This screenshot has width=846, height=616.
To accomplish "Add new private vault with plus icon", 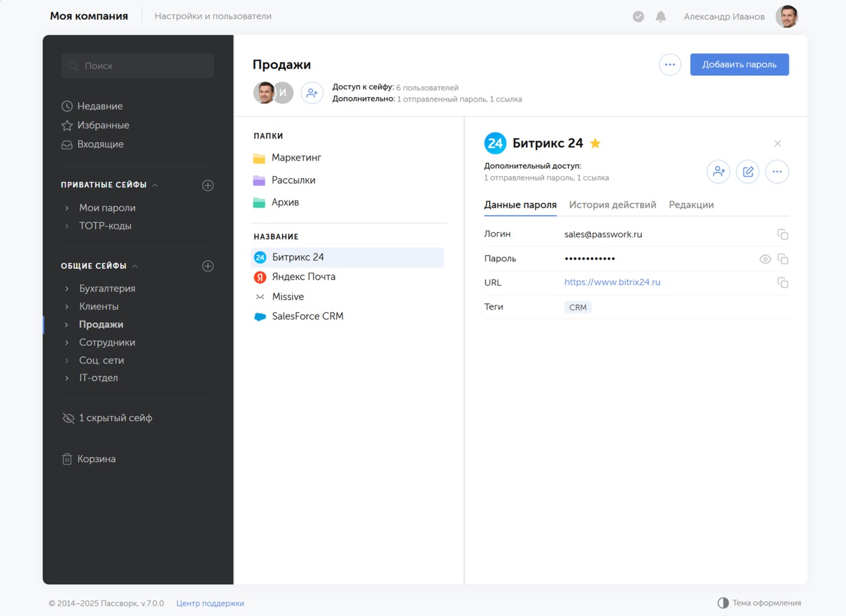I will (208, 185).
